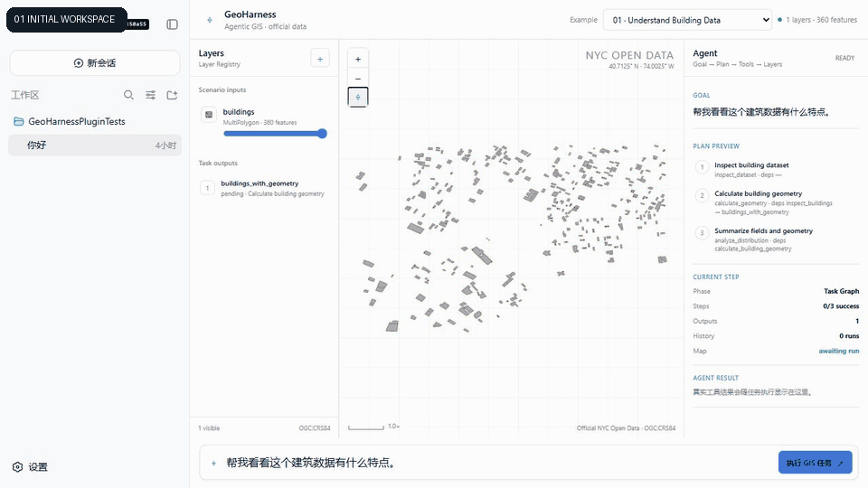Click the 01 INITIAL WORKSPACE badge

point(66,19)
